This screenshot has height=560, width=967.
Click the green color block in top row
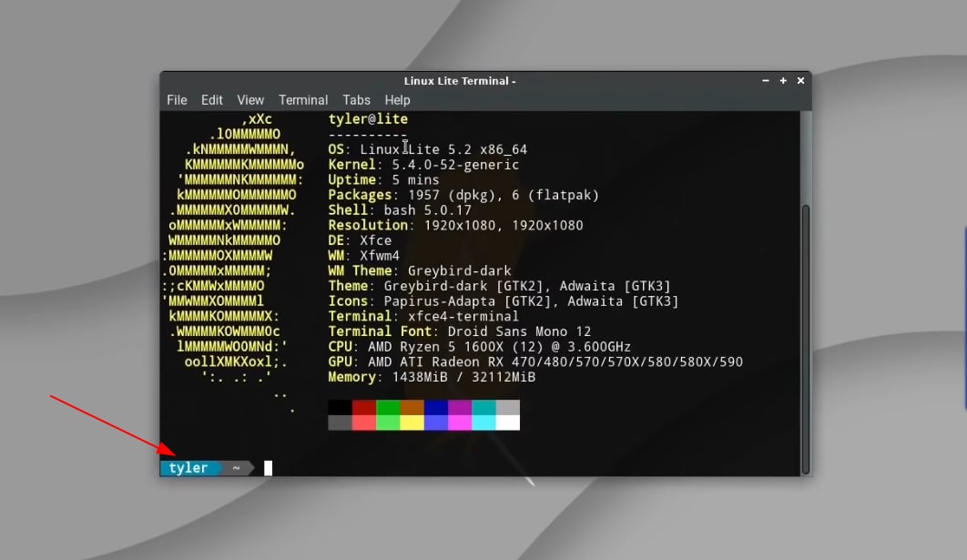coord(388,407)
